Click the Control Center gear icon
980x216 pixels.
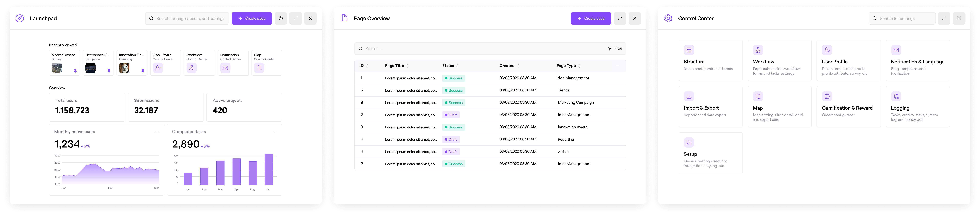[x=668, y=18]
